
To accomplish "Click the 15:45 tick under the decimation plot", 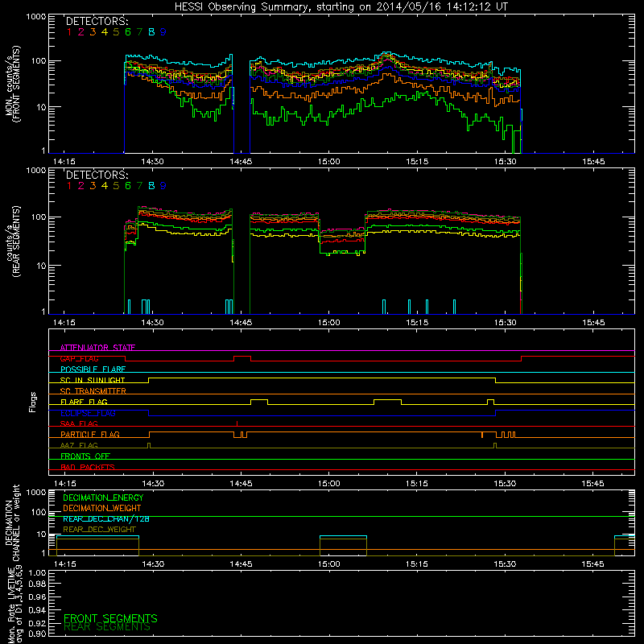I will (593, 564).
